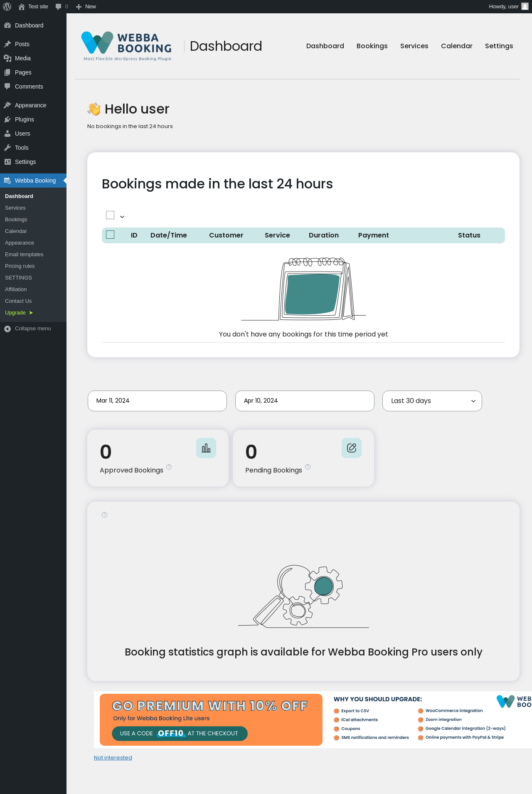Click the help icon next to Approved Bookings
532x794 pixels.
(169, 467)
